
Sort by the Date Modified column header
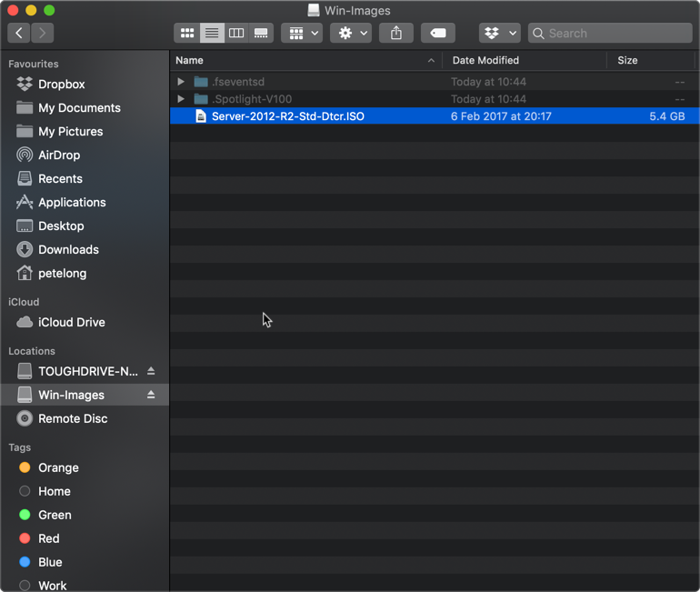525,60
